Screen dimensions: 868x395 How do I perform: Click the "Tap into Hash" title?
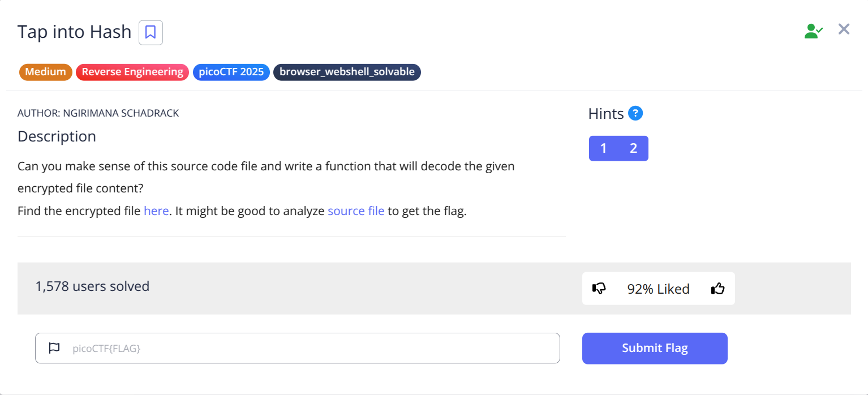click(x=74, y=32)
